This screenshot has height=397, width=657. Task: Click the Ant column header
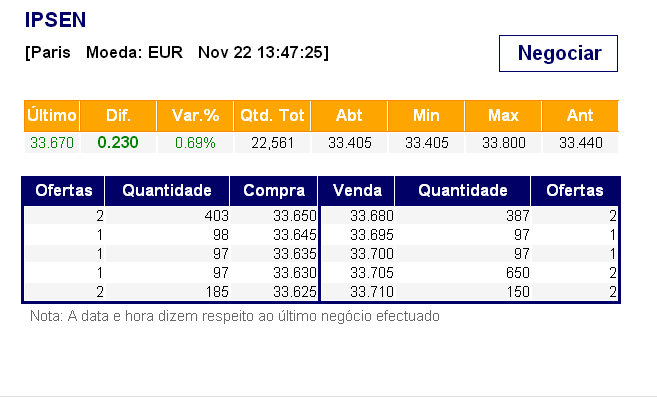pyautogui.click(x=580, y=116)
